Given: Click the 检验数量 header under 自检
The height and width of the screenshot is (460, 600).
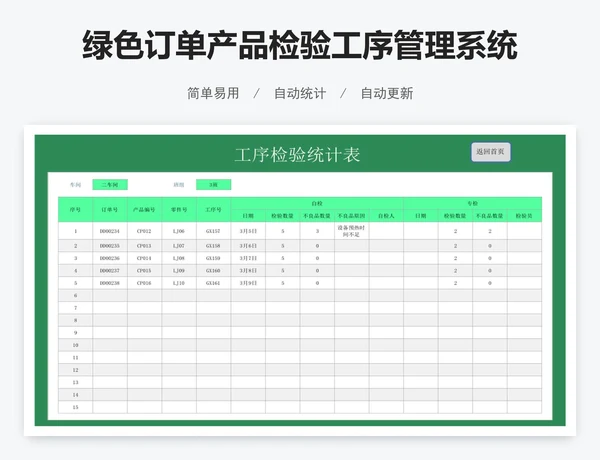Looking at the screenshot, I should coord(282,216).
